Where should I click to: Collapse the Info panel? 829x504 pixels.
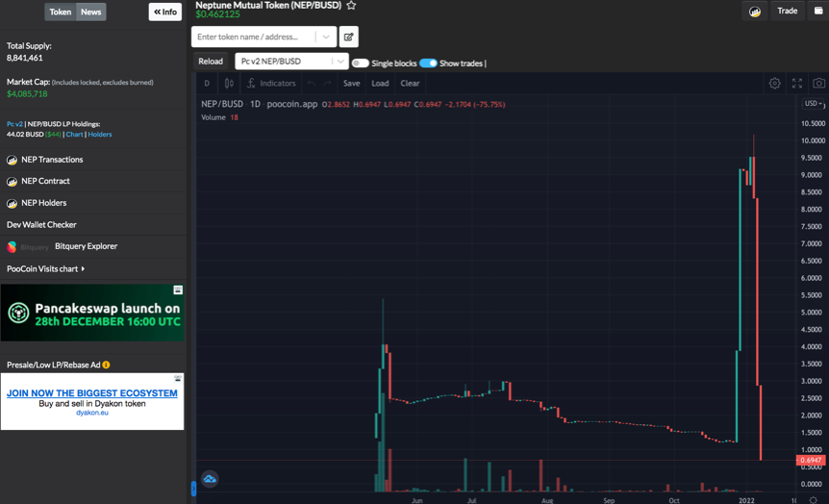(x=165, y=12)
